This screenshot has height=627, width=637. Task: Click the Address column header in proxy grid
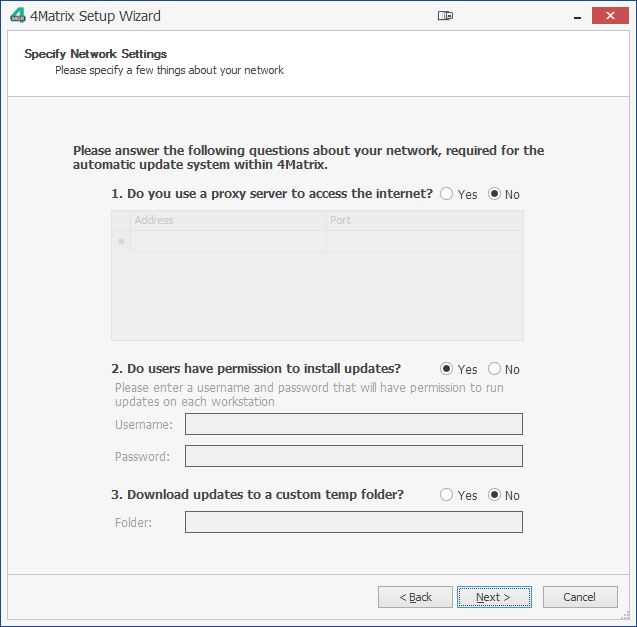click(x=228, y=220)
